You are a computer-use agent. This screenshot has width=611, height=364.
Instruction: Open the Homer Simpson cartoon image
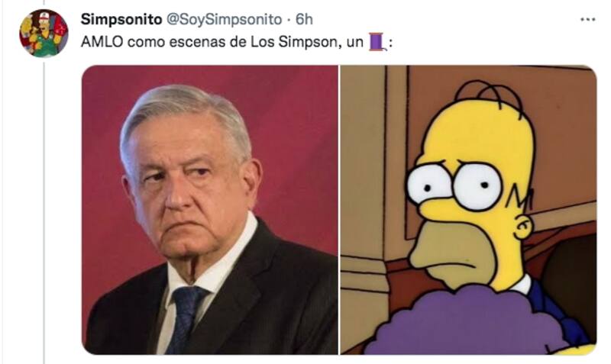point(468,210)
